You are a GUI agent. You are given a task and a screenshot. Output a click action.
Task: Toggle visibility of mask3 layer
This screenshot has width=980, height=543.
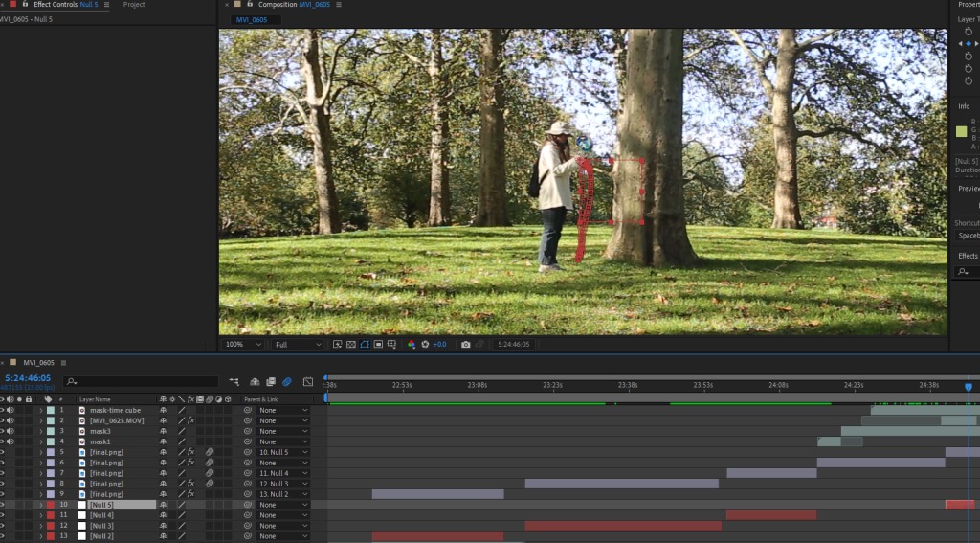point(2,431)
